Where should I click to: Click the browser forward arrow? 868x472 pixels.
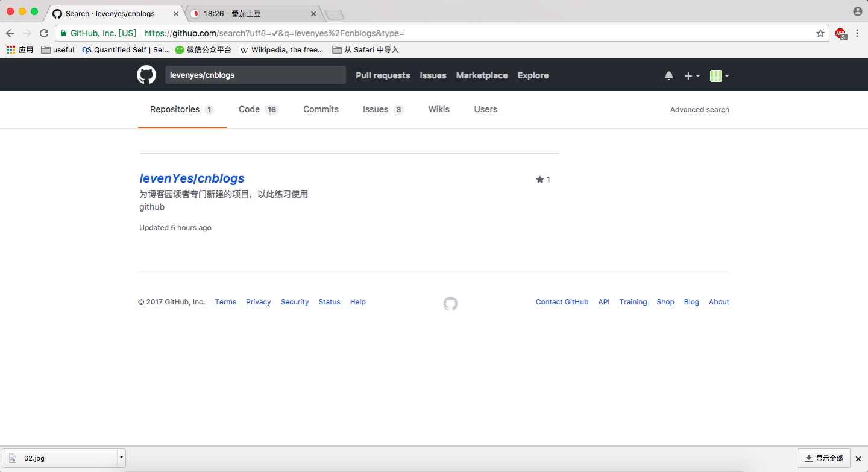pyautogui.click(x=27, y=33)
